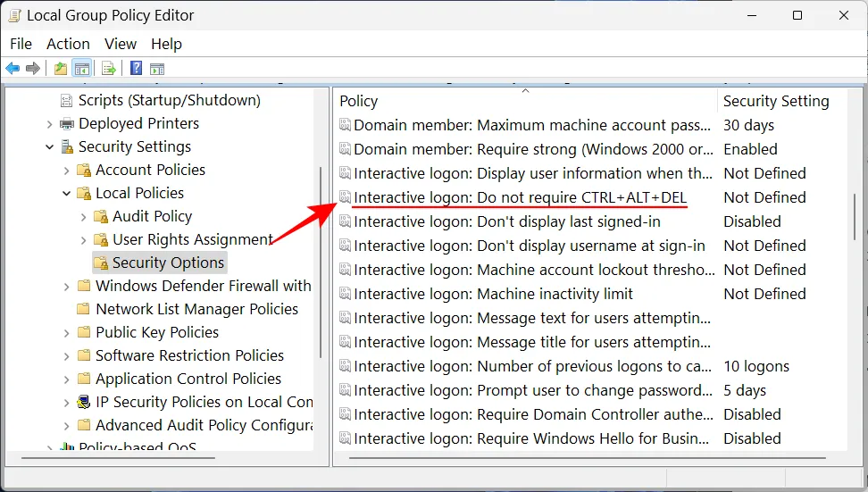
Task: Click the Back arrow toolbar icon
Action: 13,69
